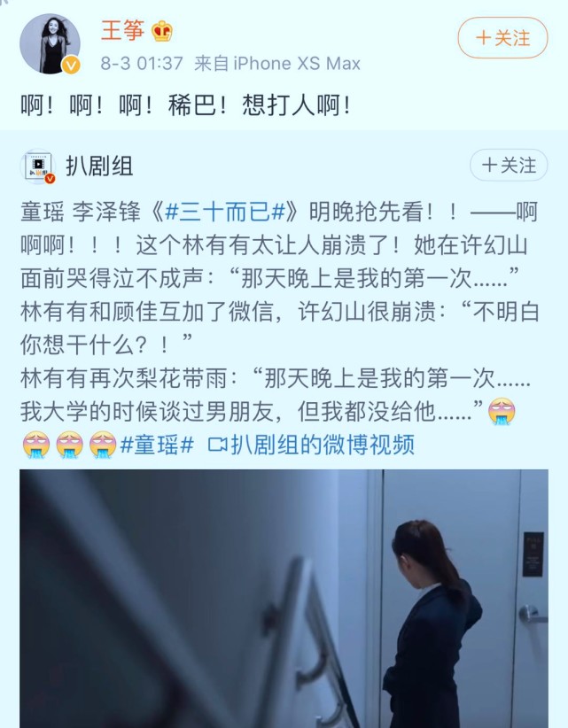
Task: Open the 王筝 username link
Action: coord(122,31)
